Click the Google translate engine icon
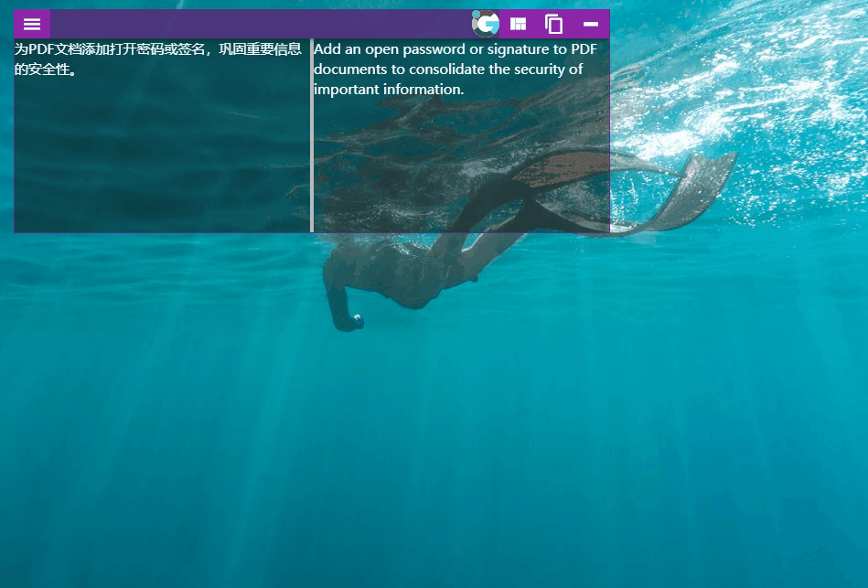868x588 pixels. click(x=486, y=24)
